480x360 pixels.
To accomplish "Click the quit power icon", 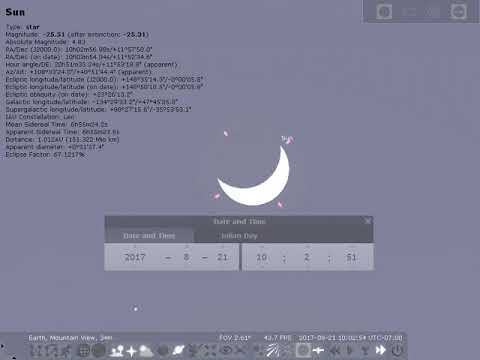I will click(397, 350).
